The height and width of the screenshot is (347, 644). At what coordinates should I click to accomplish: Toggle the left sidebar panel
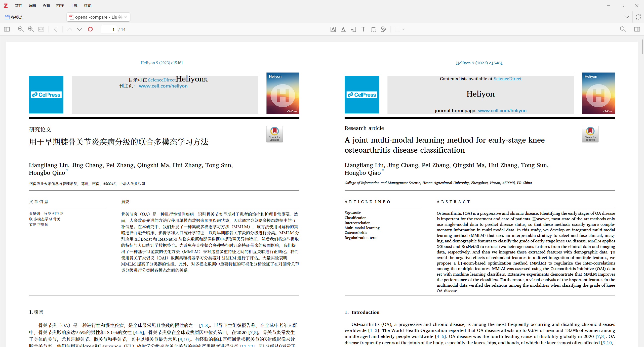click(7, 29)
